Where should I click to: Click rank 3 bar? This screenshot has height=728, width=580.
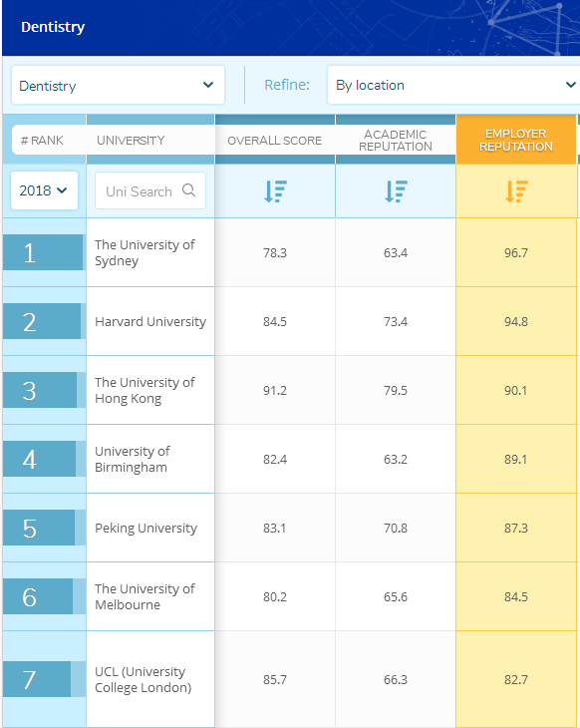[40, 390]
